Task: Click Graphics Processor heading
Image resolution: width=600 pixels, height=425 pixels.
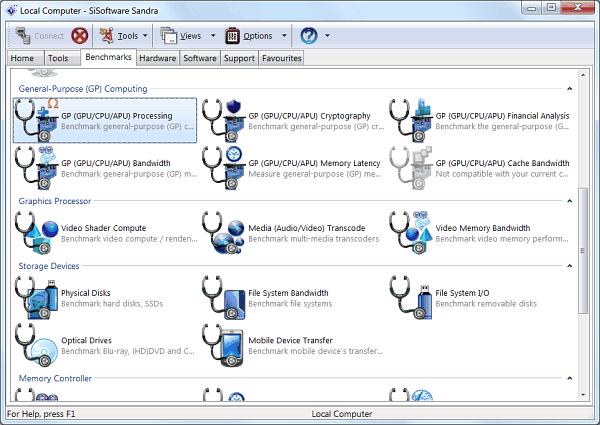Action: click(x=55, y=201)
